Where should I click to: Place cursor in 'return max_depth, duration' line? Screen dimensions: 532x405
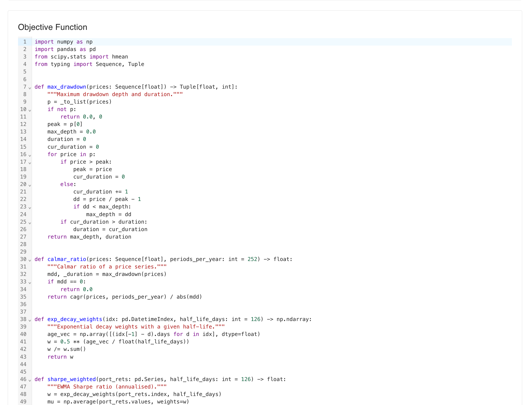pyautogui.click(x=89, y=237)
